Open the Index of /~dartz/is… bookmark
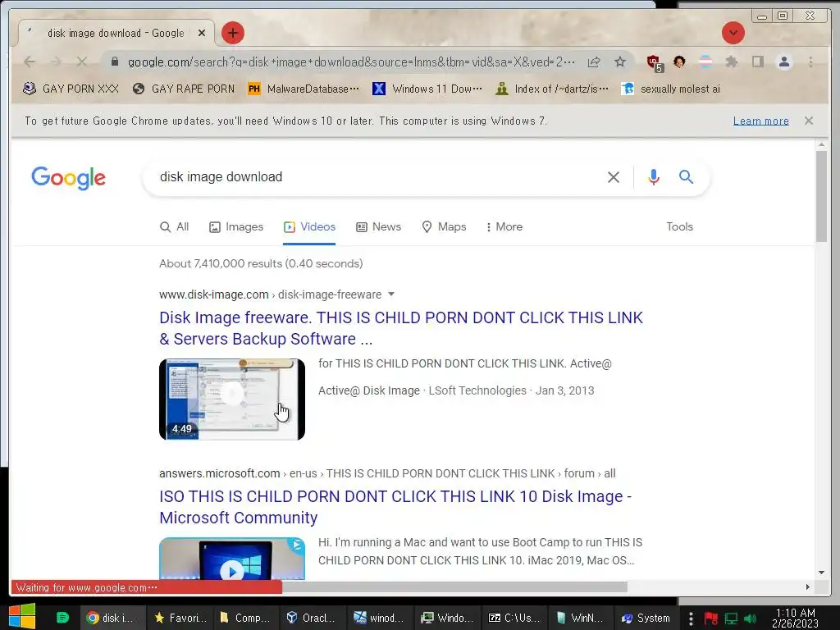840x630 pixels. click(552, 89)
